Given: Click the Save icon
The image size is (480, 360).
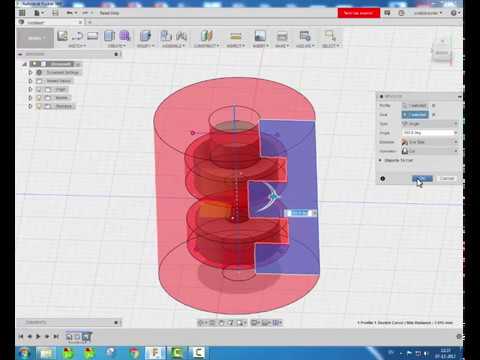Looking at the screenshot, I should [55, 13].
